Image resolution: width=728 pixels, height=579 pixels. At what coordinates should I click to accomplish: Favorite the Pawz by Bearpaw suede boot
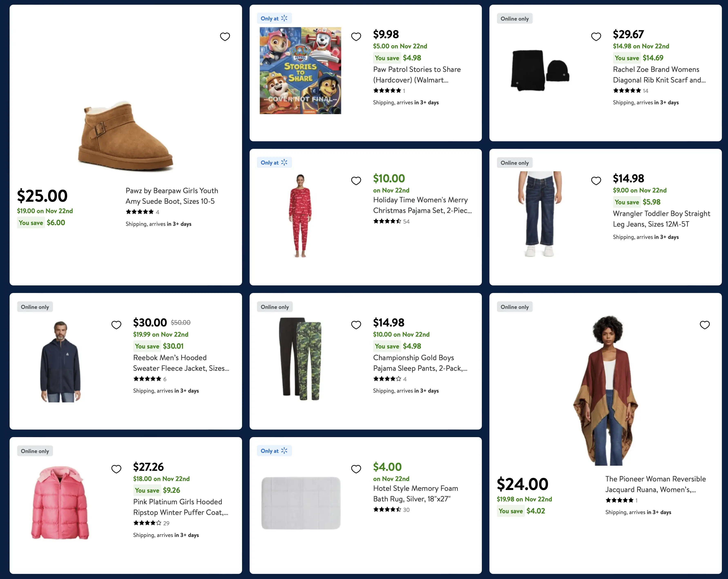pos(225,36)
